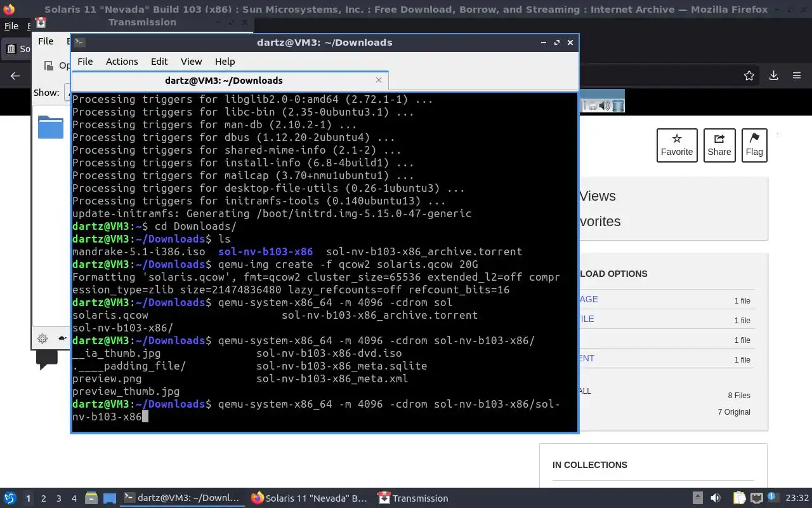
Task: Click 'IN COLLECTIONS' heading
Action: tap(589, 465)
